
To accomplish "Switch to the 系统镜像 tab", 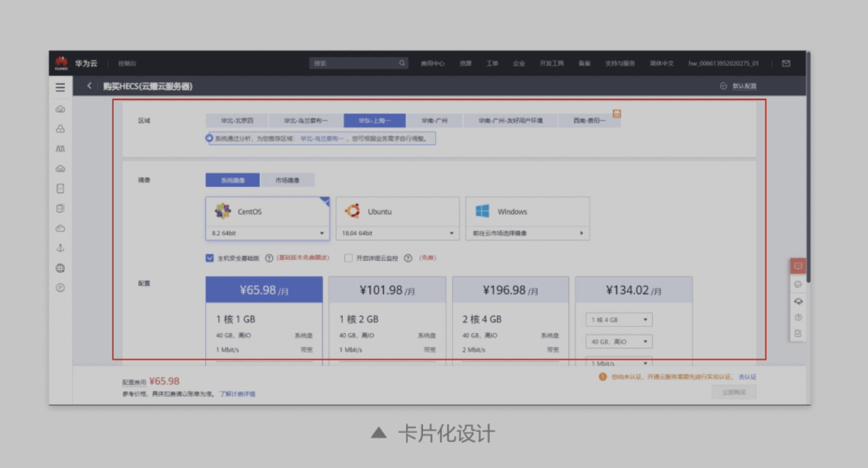I will click(233, 180).
